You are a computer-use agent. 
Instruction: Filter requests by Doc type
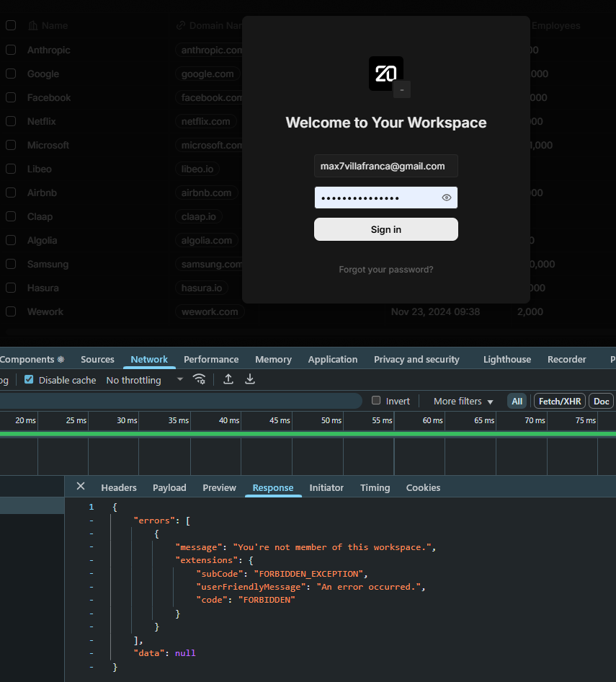click(601, 401)
